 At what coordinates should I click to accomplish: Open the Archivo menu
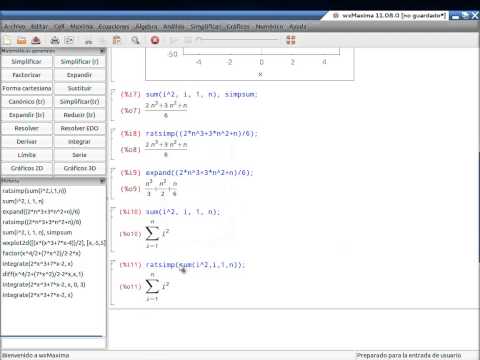coord(14,27)
